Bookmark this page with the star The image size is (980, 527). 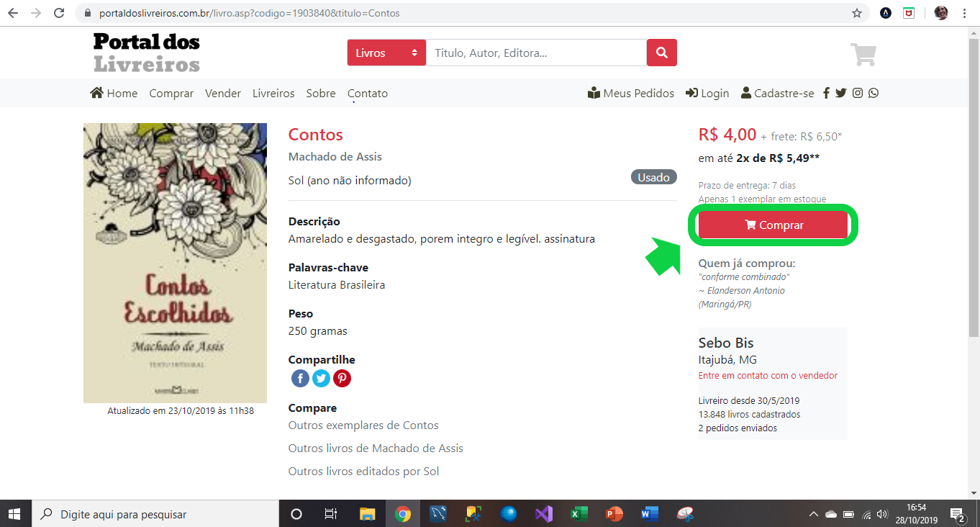856,13
